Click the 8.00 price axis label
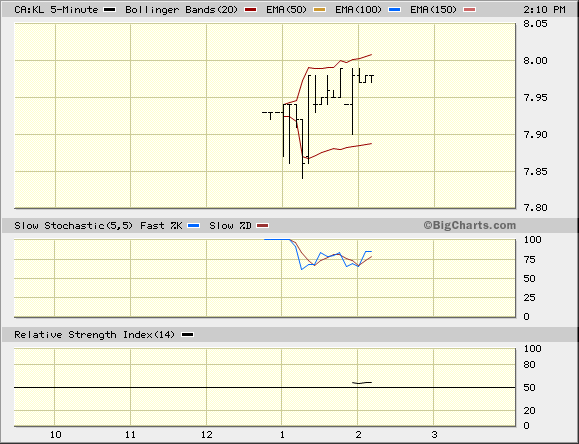Image resolution: width=579 pixels, height=444 pixels. [535, 61]
